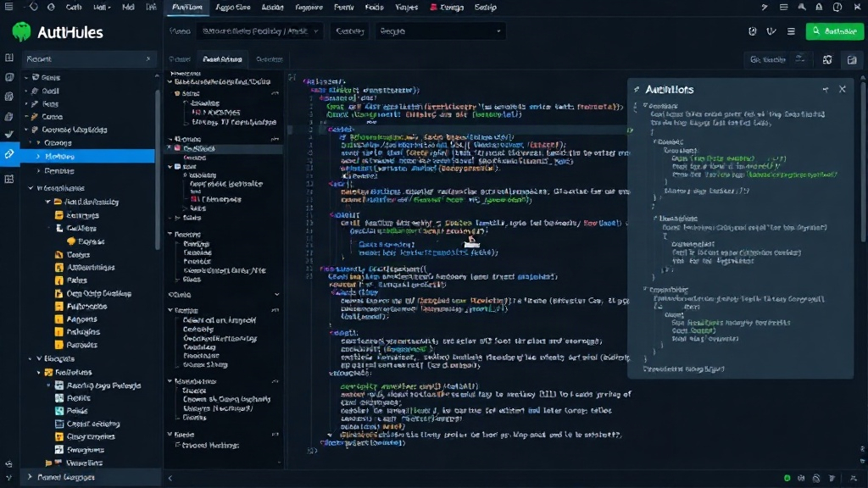Click the green button in the top-right toolbar
868x488 pixels.
(835, 31)
